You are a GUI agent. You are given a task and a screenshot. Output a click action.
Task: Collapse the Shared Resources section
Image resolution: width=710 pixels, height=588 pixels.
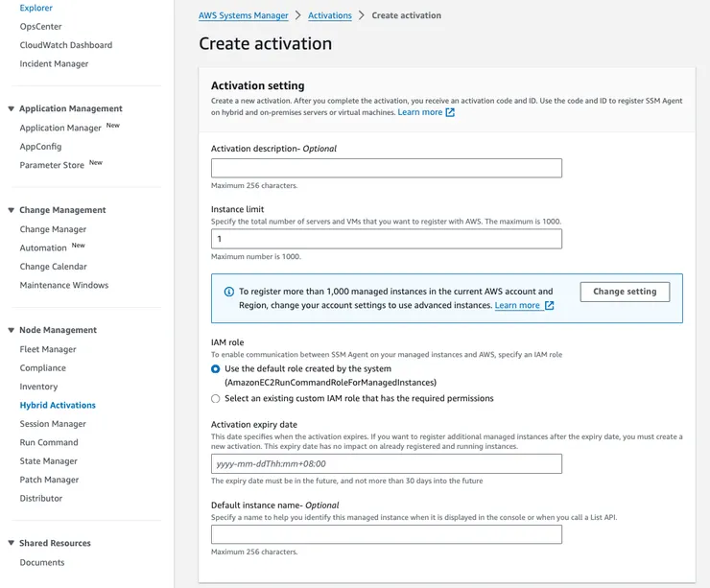click(x=11, y=544)
